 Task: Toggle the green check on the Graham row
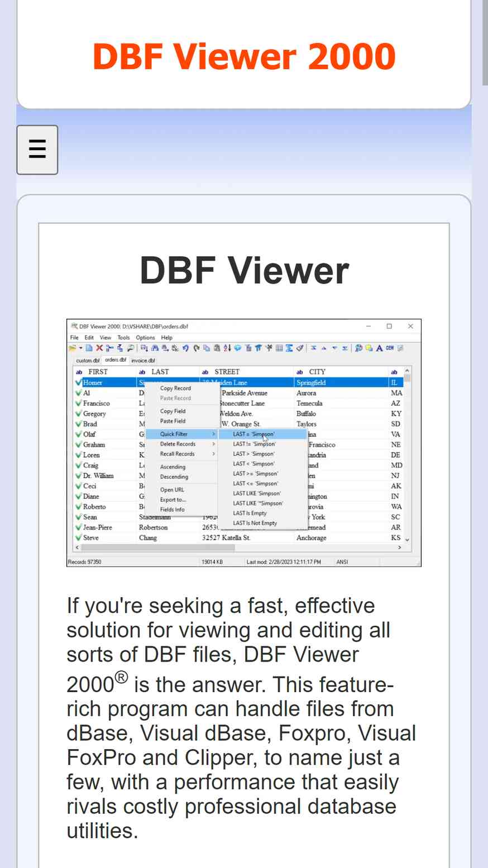pos(78,445)
